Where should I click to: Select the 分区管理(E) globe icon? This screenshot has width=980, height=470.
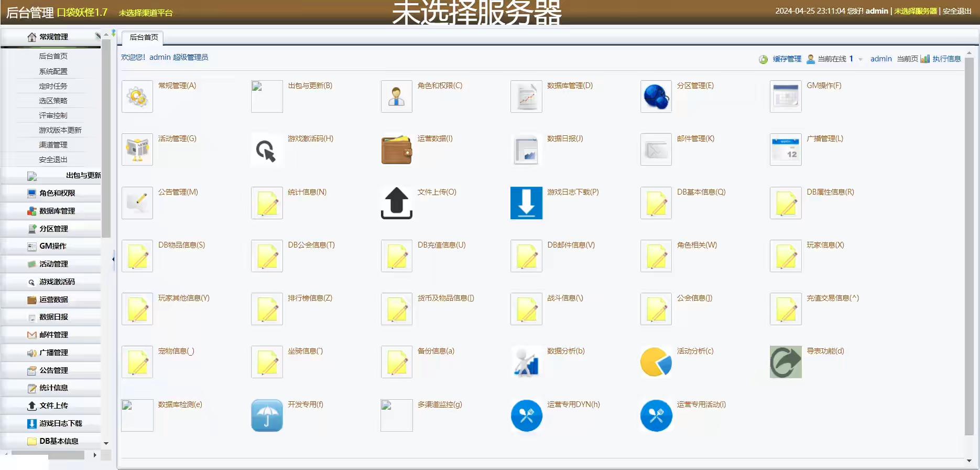tap(656, 97)
